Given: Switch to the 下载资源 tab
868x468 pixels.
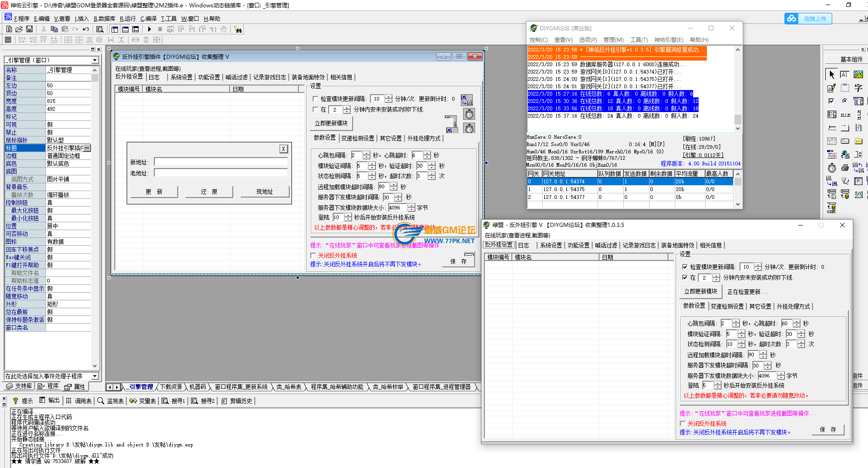Looking at the screenshot, I should [171, 387].
